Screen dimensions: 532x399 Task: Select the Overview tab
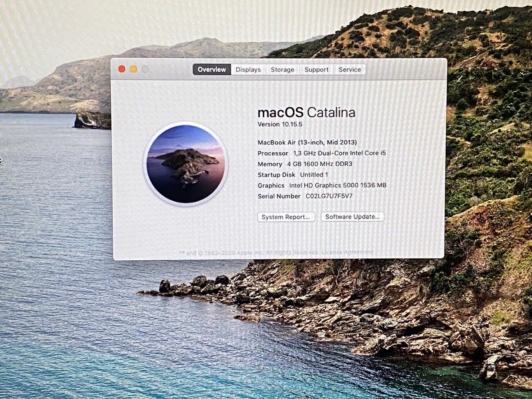(x=212, y=70)
